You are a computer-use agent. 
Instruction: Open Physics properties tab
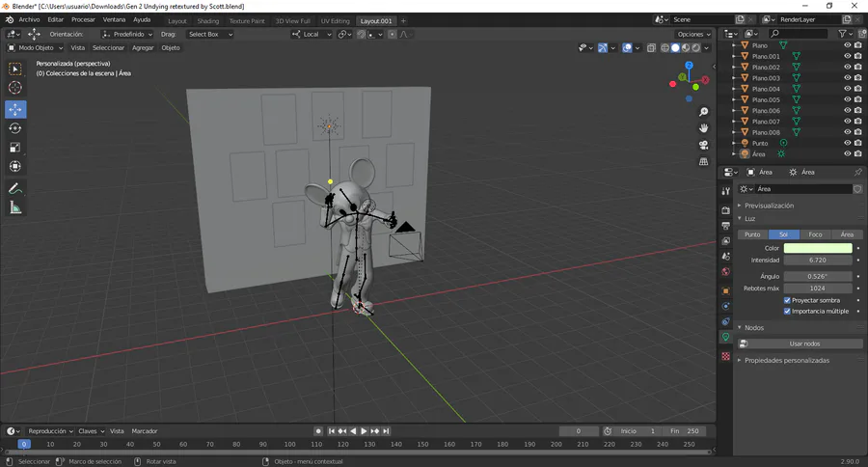[725, 306]
